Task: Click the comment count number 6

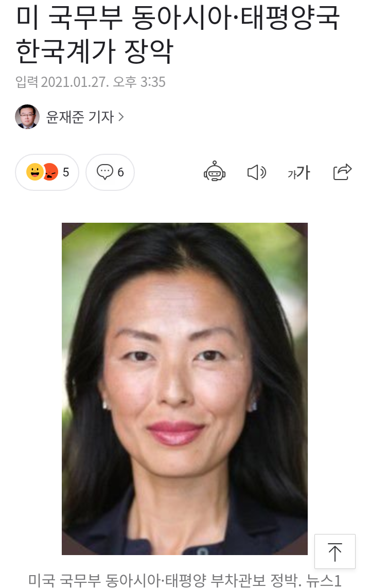Action: coord(120,172)
